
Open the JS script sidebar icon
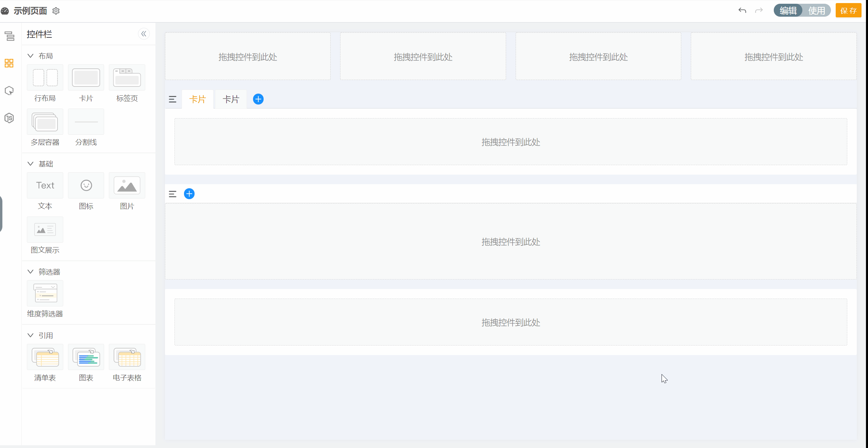(9, 118)
